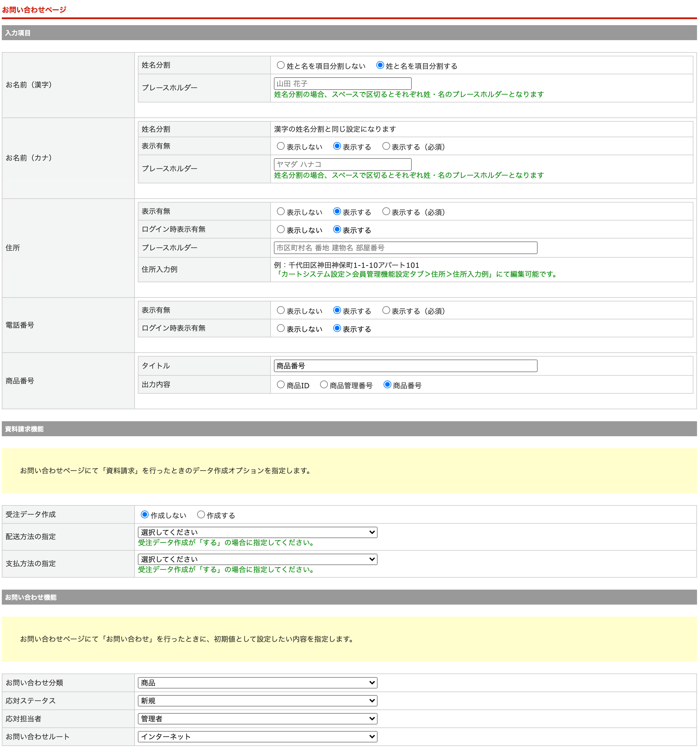Select 姓と名を項目分割する radio option
700x752 pixels.
(x=380, y=65)
